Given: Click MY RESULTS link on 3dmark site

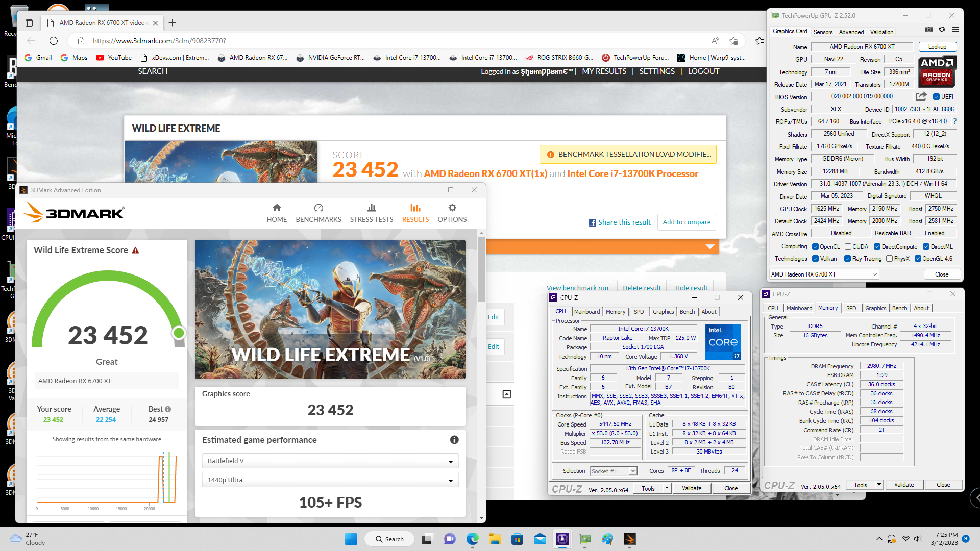Looking at the screenshot, I should tap(604, 71).
